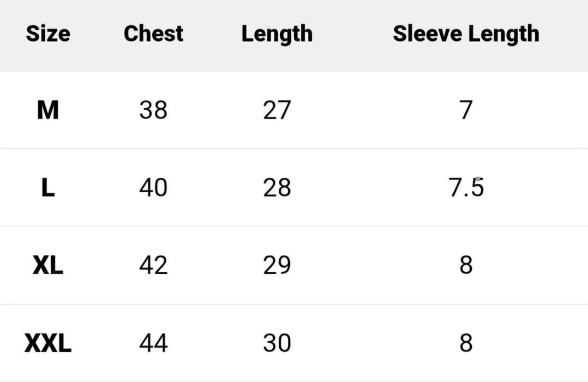Click sleeve length 7.5 for size L
588x382 pixels.
[x=466, y=188]
